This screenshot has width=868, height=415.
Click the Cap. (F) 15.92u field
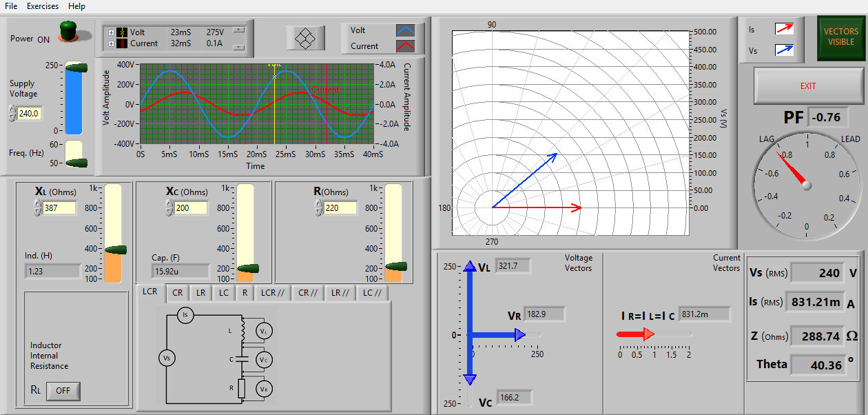click(x=180, y=271)
